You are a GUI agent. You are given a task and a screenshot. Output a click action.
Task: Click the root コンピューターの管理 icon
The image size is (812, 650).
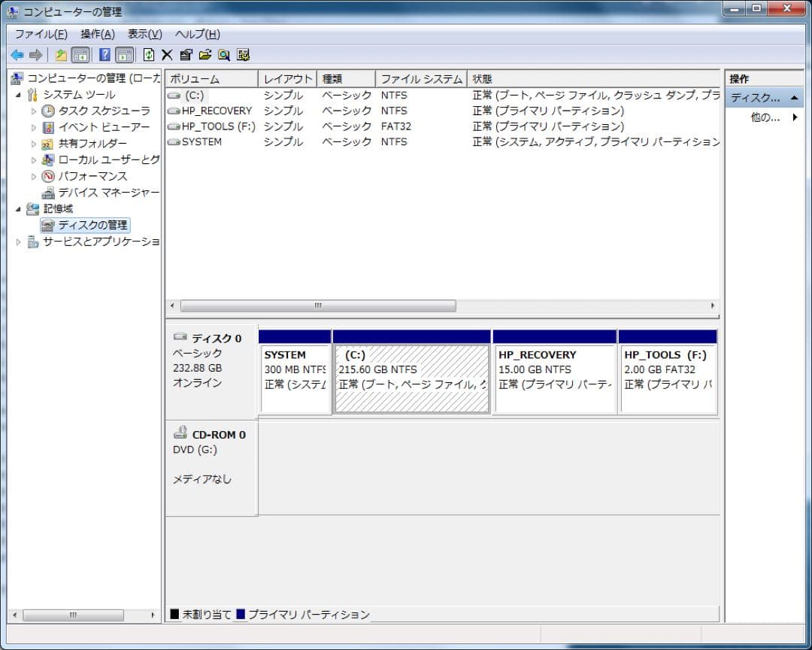coord(17,78)
